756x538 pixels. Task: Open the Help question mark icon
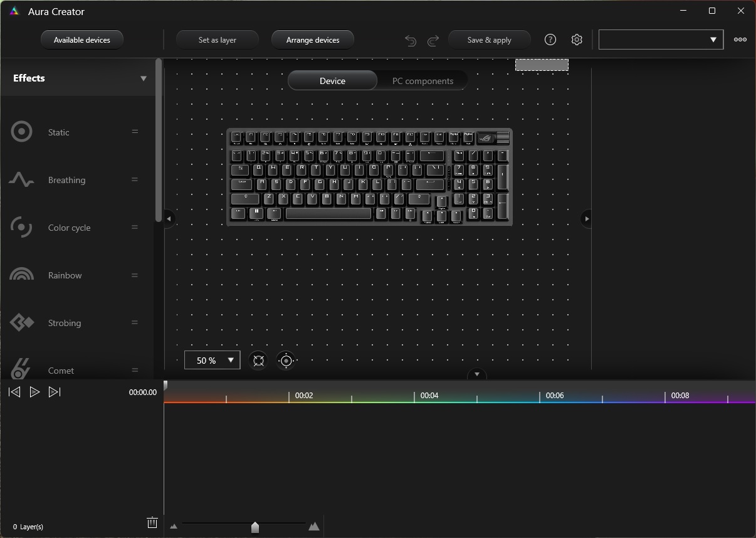coord(550,40)
